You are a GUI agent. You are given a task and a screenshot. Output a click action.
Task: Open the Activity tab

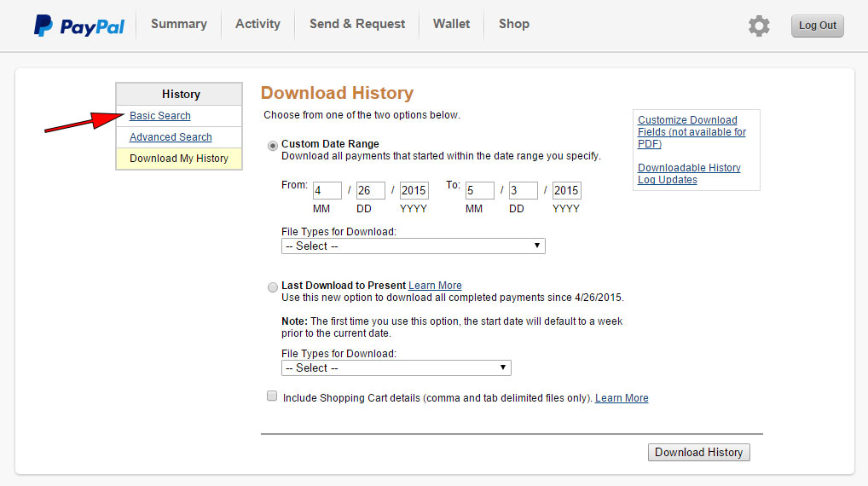(258, 24)
